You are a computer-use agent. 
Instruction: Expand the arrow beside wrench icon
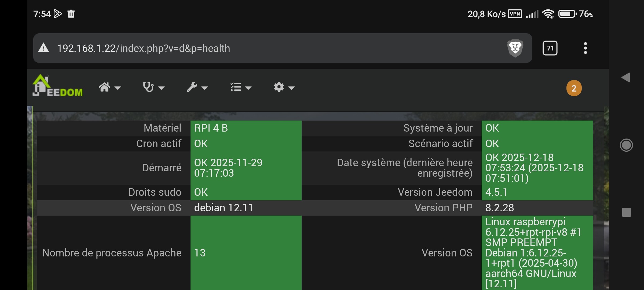pyautogui.click(x=205, y=88)
